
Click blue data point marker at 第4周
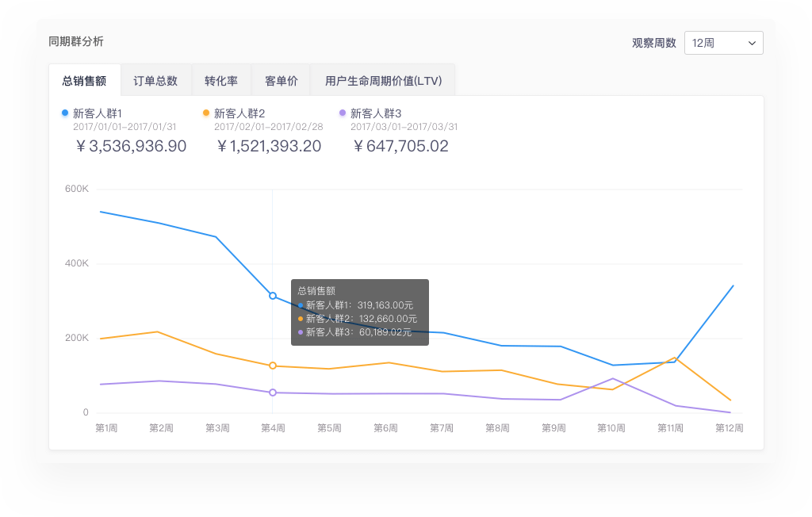click(x=273, y=296)
